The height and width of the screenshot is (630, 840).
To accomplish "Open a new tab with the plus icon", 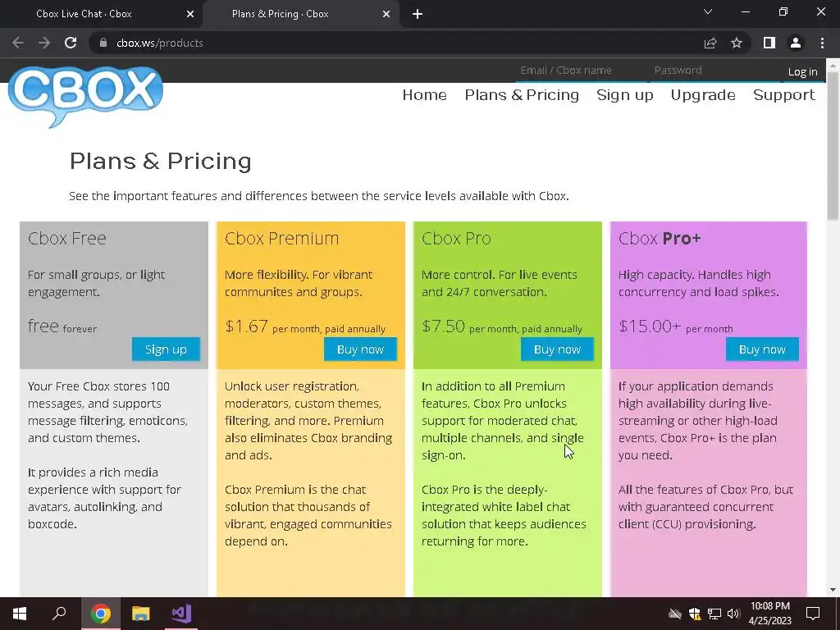I will coord(418,14).
